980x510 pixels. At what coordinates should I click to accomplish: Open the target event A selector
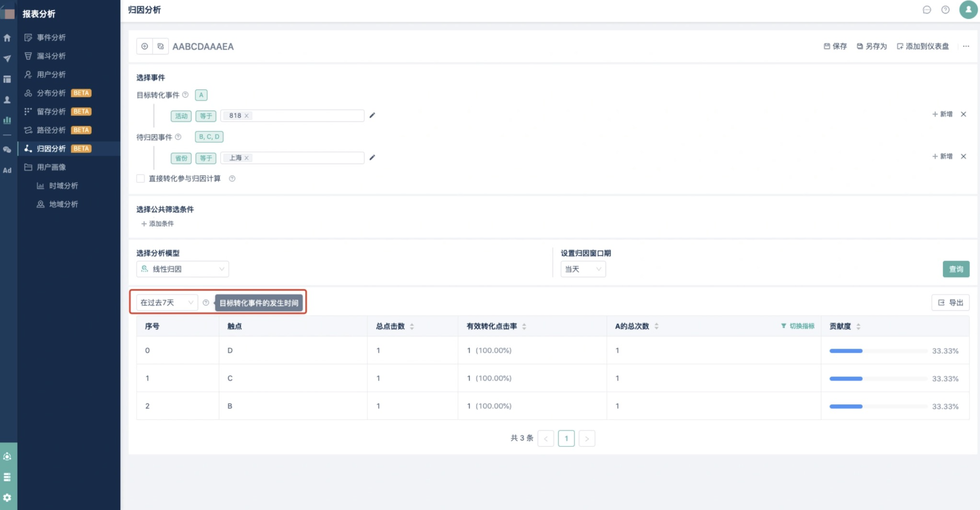point(201,95)
